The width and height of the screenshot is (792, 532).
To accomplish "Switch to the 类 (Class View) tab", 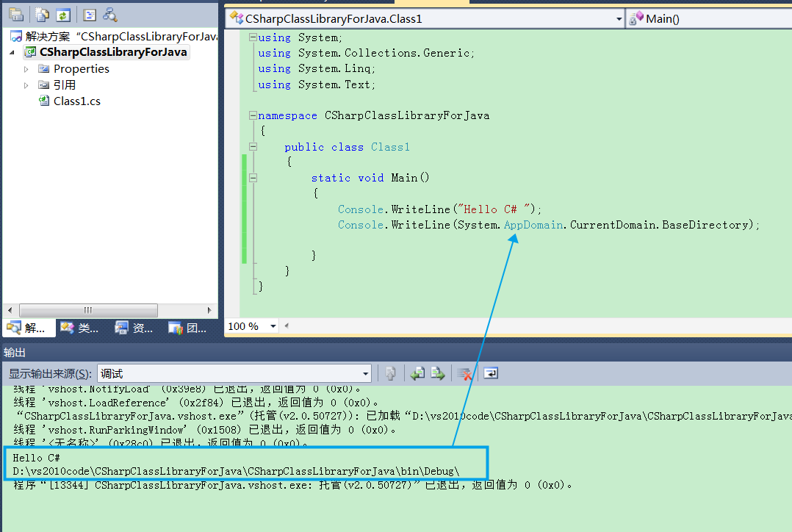I will click(79, 328).
